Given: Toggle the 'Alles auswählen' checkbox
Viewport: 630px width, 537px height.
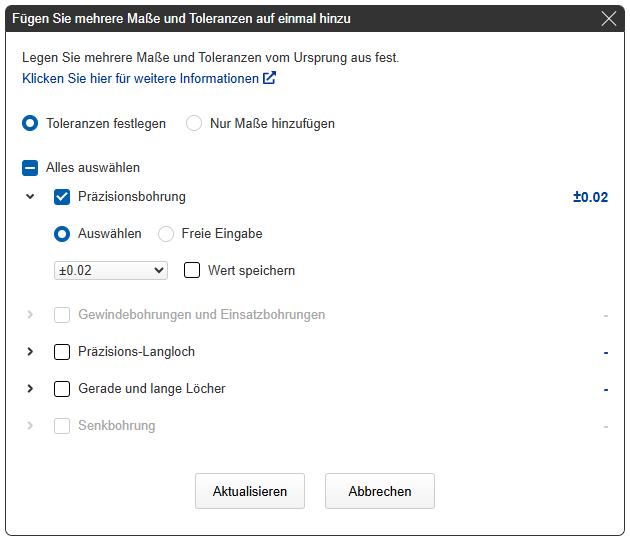Looking at the screenshot, I should pyautogui.click(x=31, y=168).
